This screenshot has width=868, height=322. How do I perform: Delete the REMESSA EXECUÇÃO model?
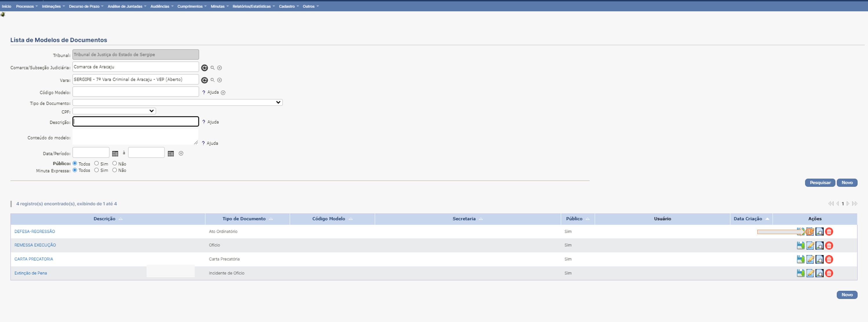(x=829, y=246)
